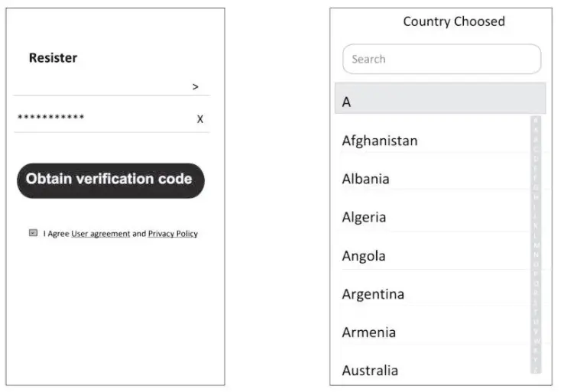
Task: Click the A section header row
Action: tap(439, 100)
